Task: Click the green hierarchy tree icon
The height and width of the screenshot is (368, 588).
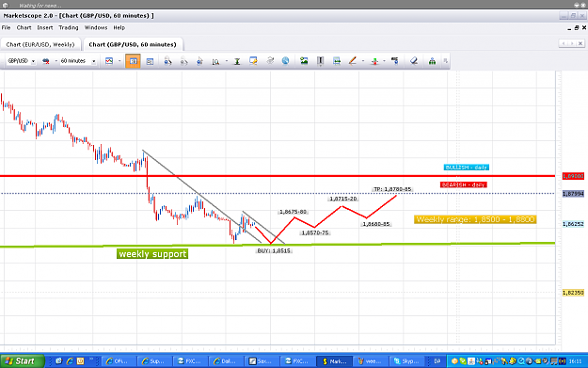Action: click(x=432, y=61)
